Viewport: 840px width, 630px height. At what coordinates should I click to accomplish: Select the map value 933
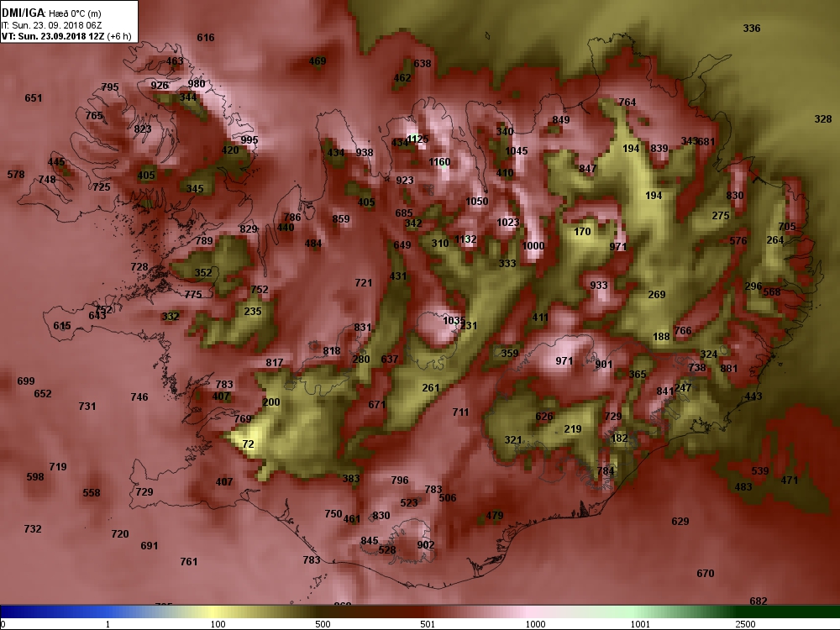tap(599, 285)
